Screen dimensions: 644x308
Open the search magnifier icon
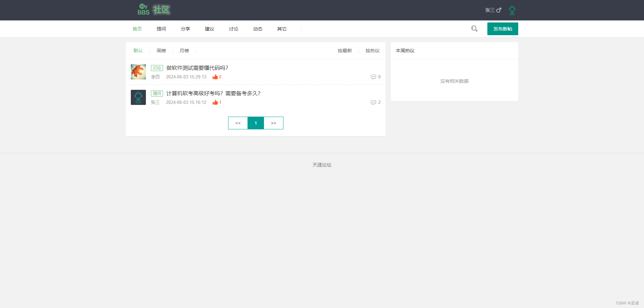click(474, 28)
